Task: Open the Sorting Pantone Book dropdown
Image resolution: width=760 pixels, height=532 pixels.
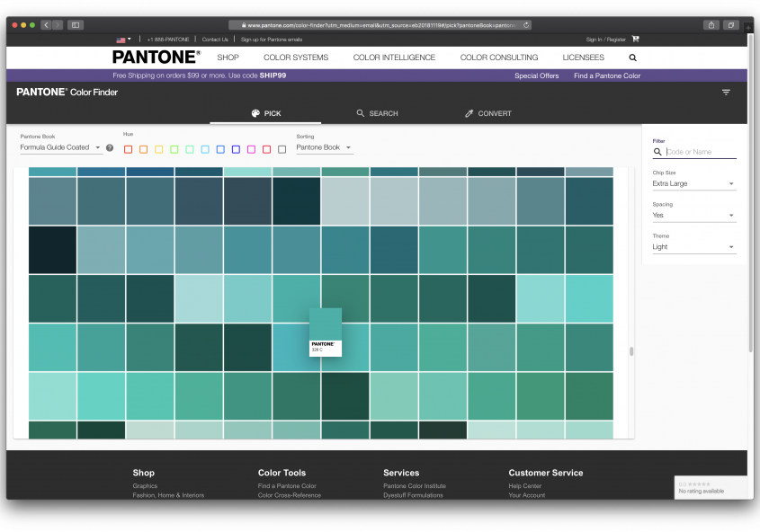Action: pyautogui.click(x=325, y=147)
